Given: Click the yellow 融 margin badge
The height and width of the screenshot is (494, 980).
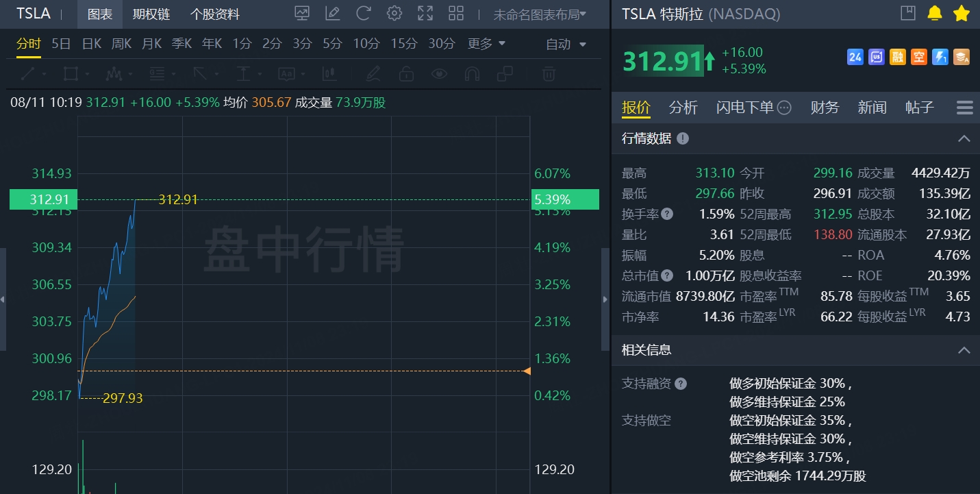Looking at the screenshot, I should click(897, 58).
